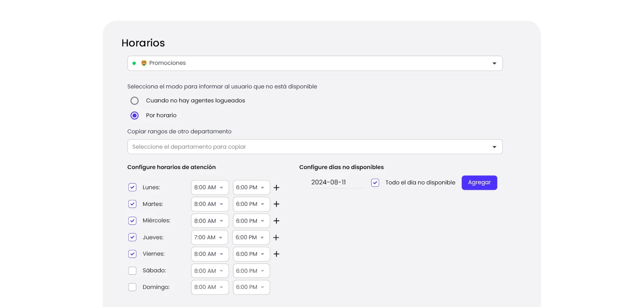Add another time range for Martes
Viewport: 644px width, 307px height.
pyautogui.click(x=277, y=204)
